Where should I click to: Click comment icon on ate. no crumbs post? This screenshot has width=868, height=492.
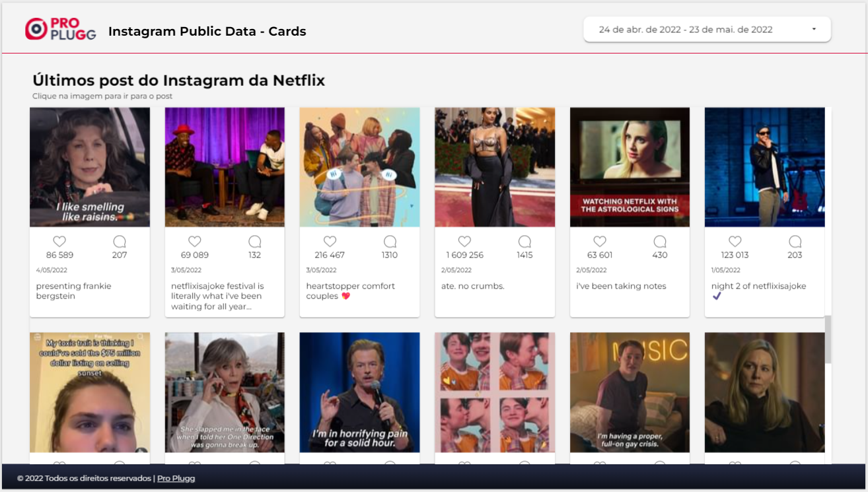(x=524, y=241)
